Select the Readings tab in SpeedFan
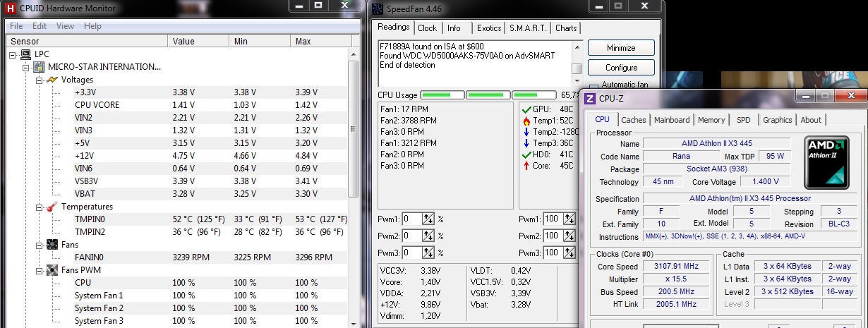This screenshot has width=868, height=328. [x=393, y=27]
